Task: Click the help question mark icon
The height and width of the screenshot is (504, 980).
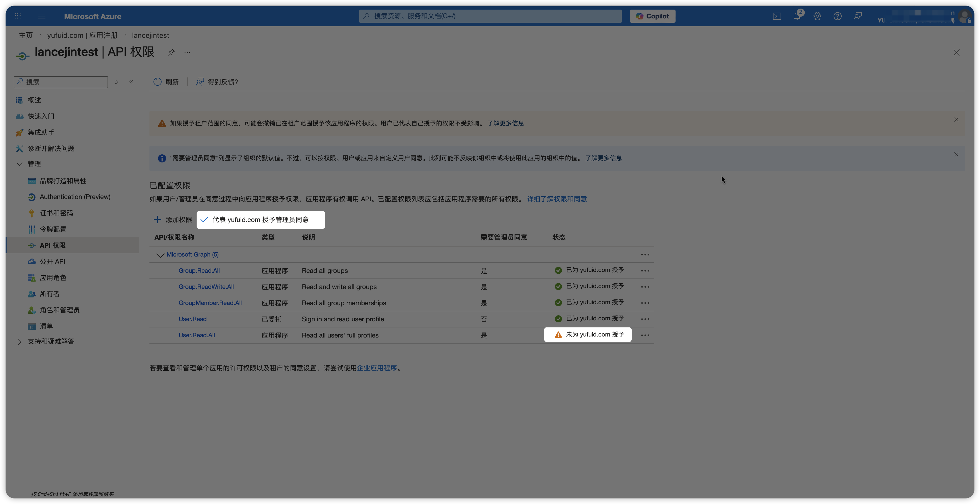Action: click(x=837, y=16)
